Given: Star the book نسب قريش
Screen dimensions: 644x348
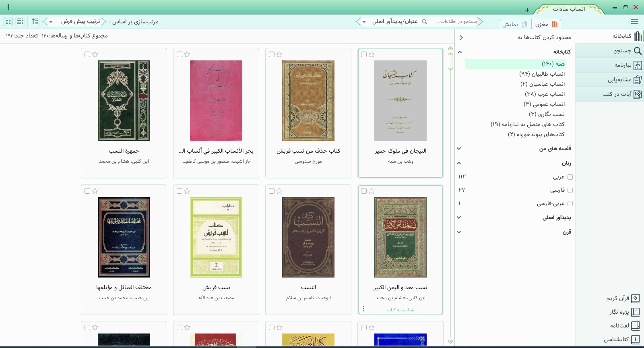Looking at the screenshot, I should [x=187, y=191].
